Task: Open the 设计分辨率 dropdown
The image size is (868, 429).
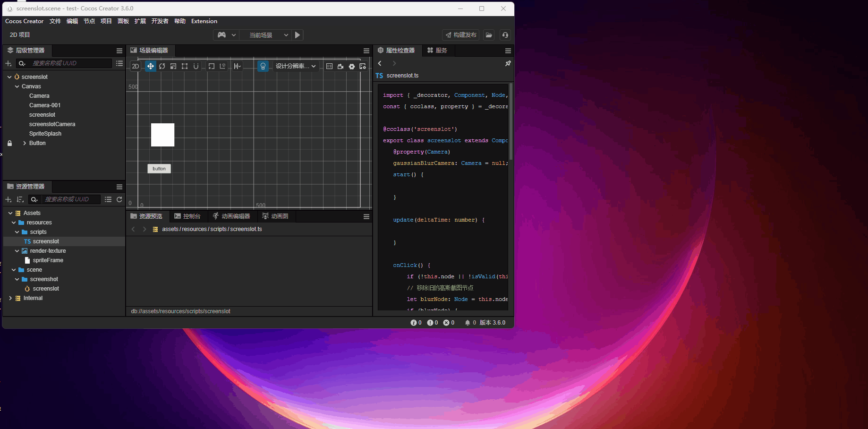Action: (296, 66)
